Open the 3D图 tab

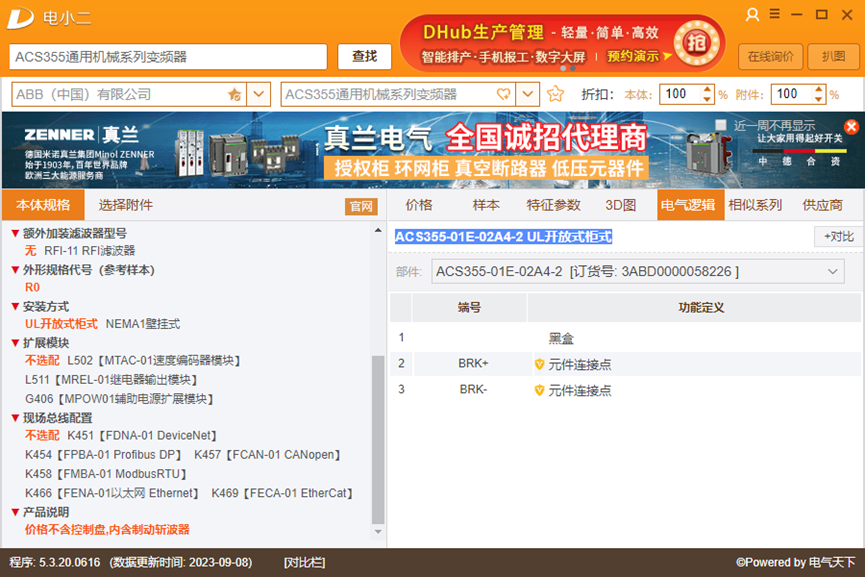click(621, 205)
